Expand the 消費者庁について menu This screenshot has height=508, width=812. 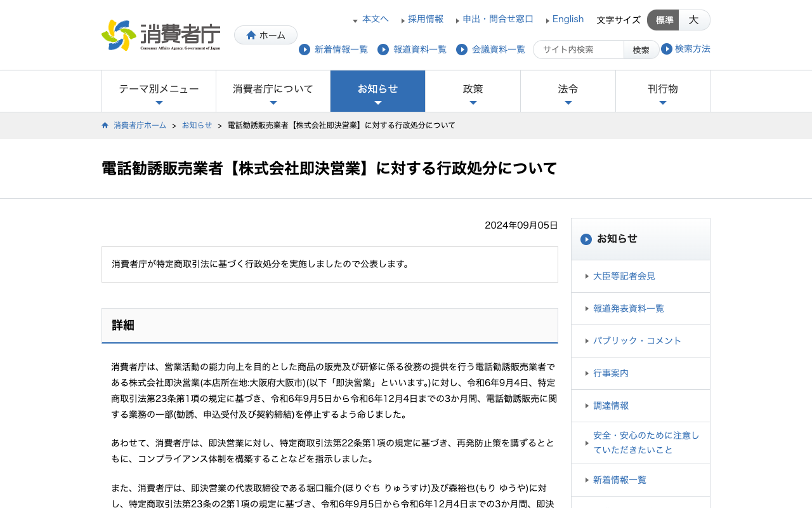pos(273,91)
